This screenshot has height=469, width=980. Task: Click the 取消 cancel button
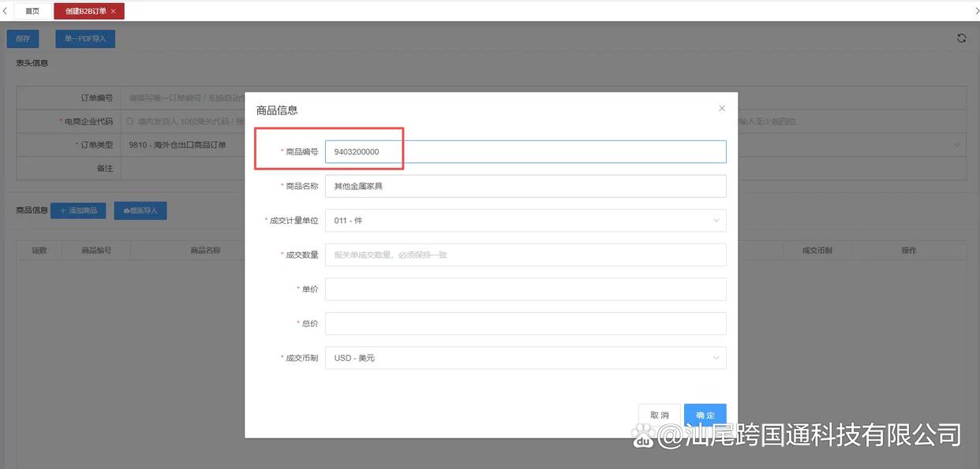(659, 415)
